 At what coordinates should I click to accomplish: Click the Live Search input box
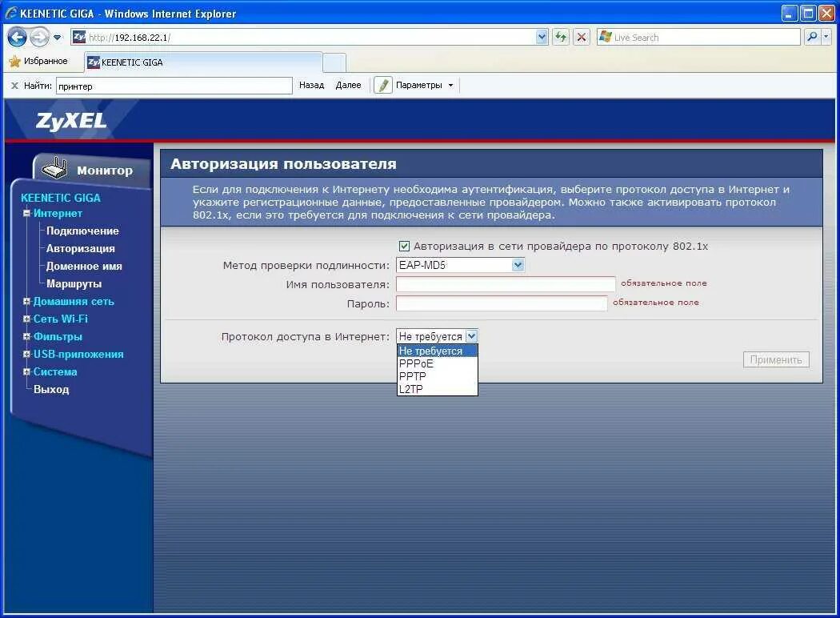click(698, 37)
